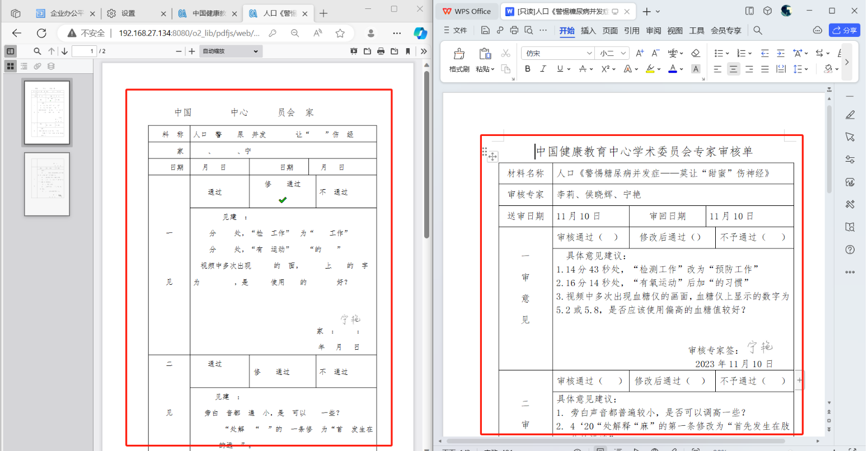Decrease font size in WPS ribbon
868x451 pixels.
point(656,53)
